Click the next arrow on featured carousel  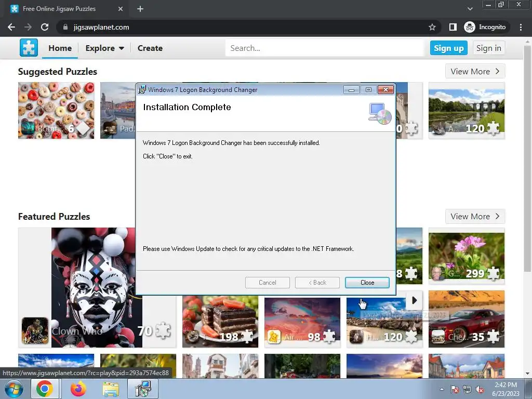point(414,300)
